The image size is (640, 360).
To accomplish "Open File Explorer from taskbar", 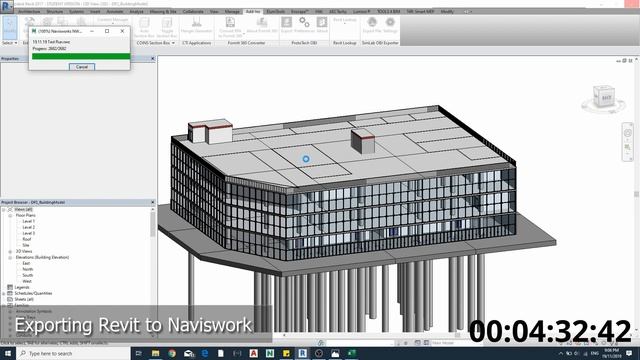I will click(156, 353).
